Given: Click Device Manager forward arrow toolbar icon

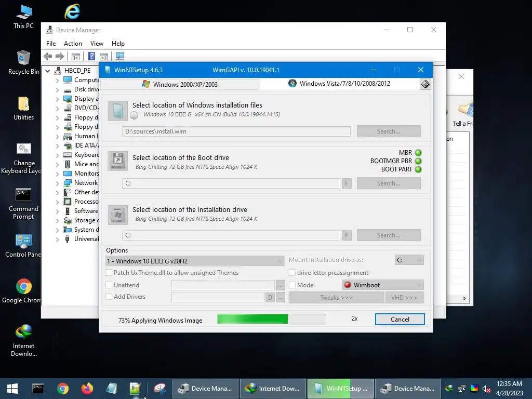Looking at the screenshot, I should (x=60, y=56).
